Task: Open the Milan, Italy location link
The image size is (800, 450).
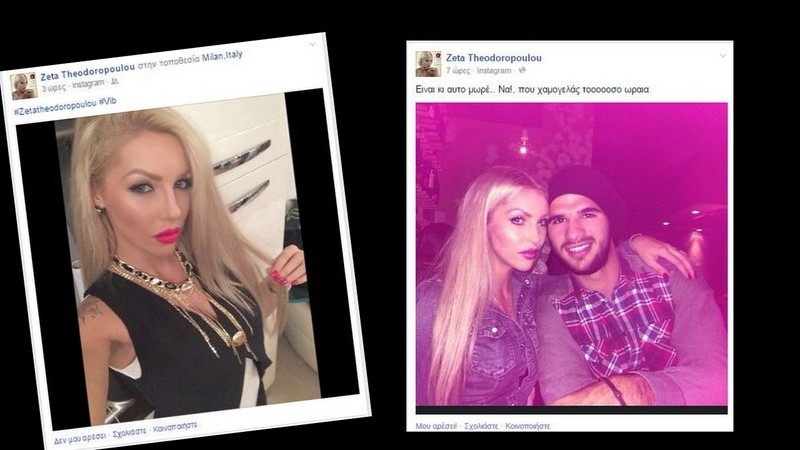Action: pos(222,56)
